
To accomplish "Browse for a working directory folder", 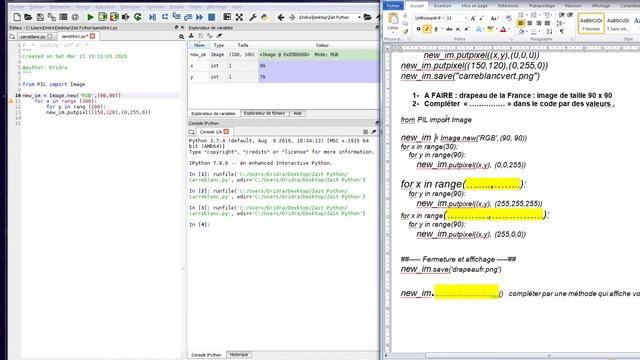I will click(x=367, y=17).
